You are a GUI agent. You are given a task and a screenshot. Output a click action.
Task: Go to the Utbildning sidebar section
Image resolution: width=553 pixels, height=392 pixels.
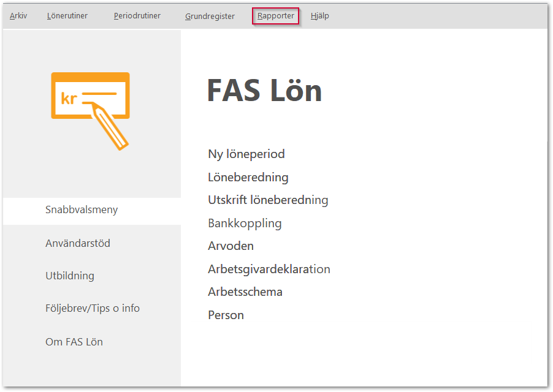pyautogui.click(x=70, y=276)
